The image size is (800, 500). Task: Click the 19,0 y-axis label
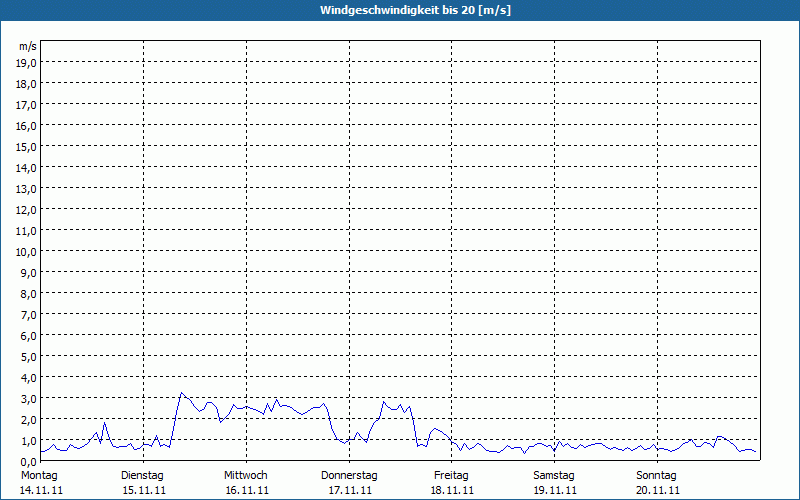tap(26, 63)
